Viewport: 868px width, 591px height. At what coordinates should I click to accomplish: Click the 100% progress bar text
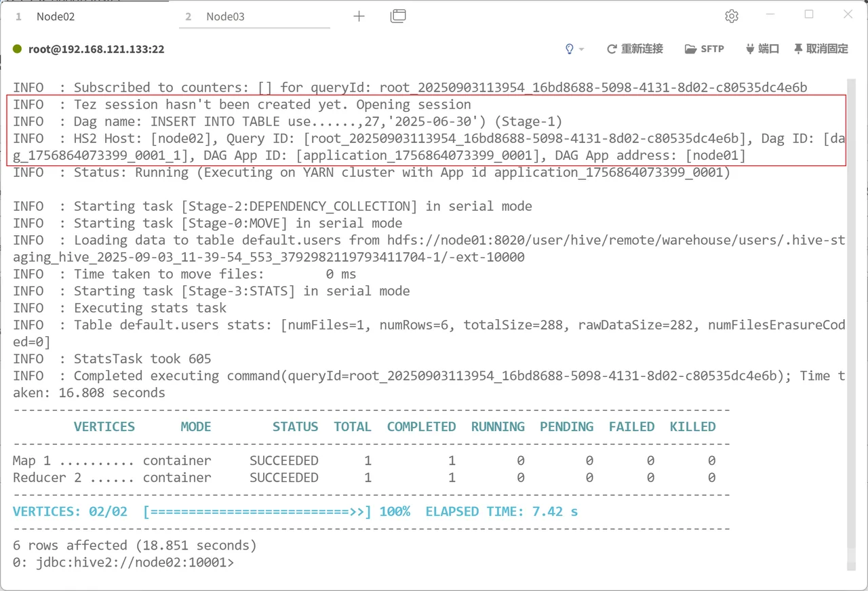coord(395,512)
